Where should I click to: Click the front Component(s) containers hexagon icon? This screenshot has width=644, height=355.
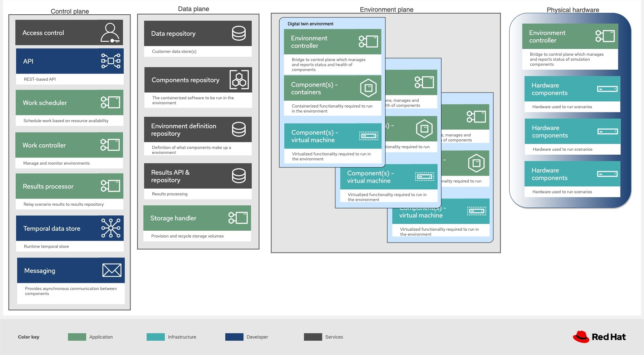pos(368,88)
